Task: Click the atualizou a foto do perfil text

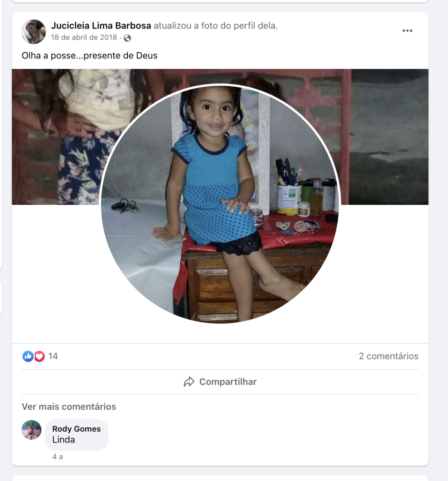Action: click(216, 26)
